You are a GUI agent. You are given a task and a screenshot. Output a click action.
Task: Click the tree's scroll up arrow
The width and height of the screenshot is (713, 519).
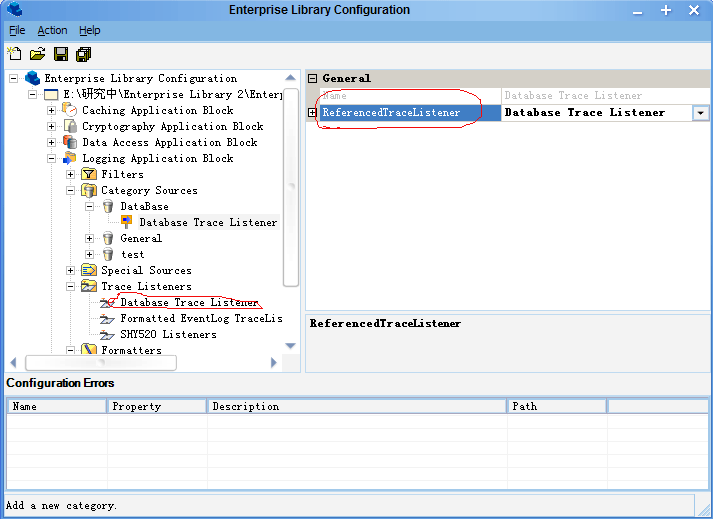click(x=291, y=78)
